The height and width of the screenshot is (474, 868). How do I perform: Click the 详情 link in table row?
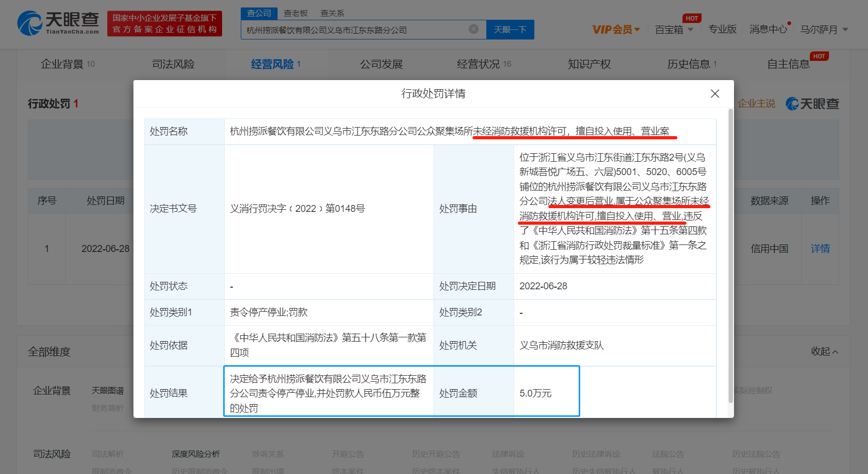(820, 249)
